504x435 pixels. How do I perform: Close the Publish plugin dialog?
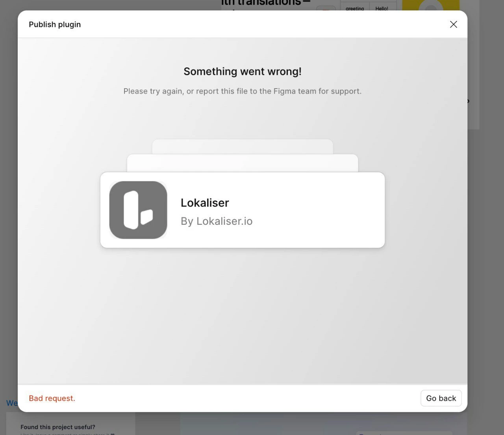pyautogui.click(x=454, y=24)
